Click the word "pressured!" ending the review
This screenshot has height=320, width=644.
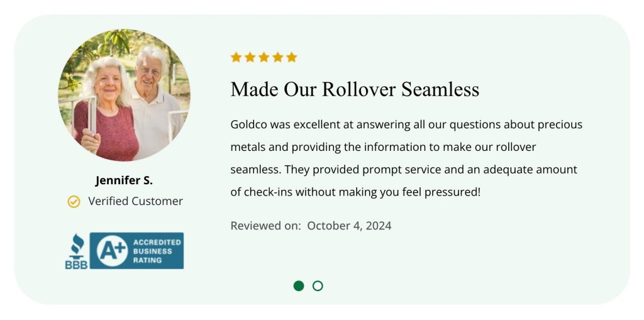pos(452,192)
